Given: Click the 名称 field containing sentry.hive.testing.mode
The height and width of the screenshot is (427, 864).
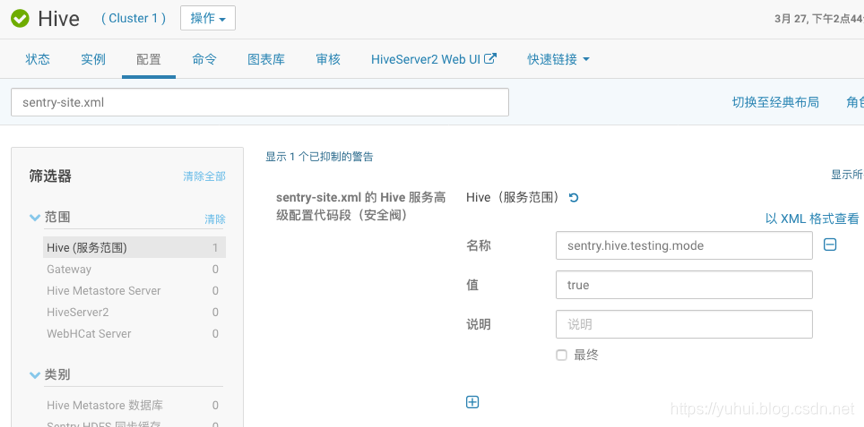Looking at the screenshot, I should (684, 245).
